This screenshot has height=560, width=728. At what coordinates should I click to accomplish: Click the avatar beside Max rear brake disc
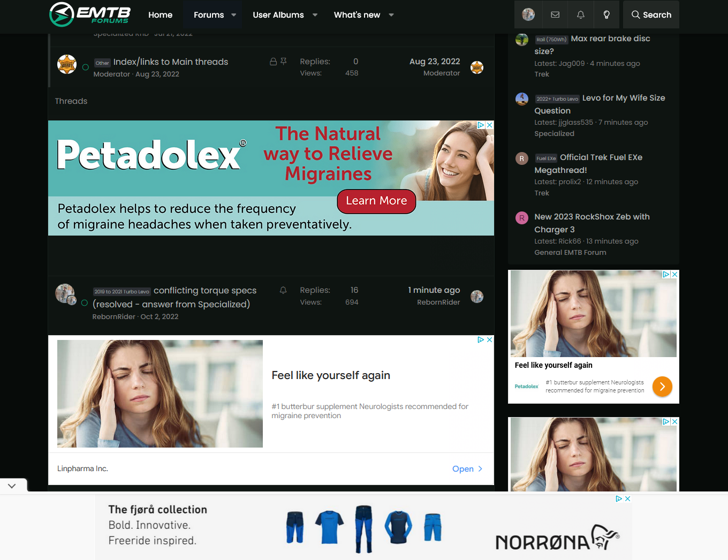click(x=522, y=39)
